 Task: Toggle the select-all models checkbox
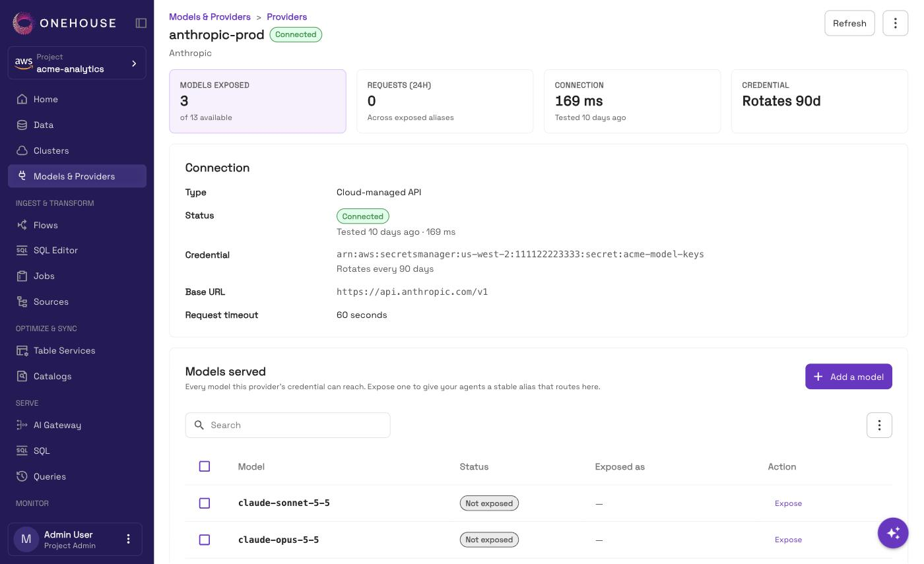coord(205,466)
